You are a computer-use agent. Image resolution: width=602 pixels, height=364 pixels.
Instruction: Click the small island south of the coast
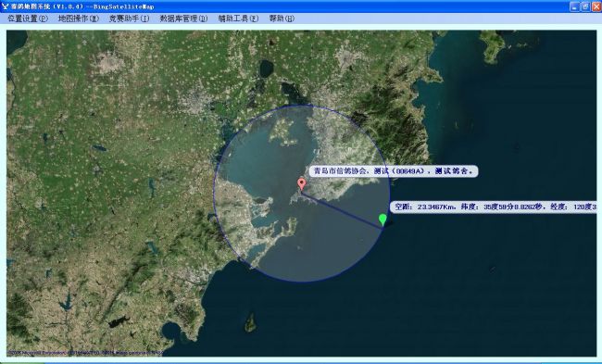click(251, 322)
